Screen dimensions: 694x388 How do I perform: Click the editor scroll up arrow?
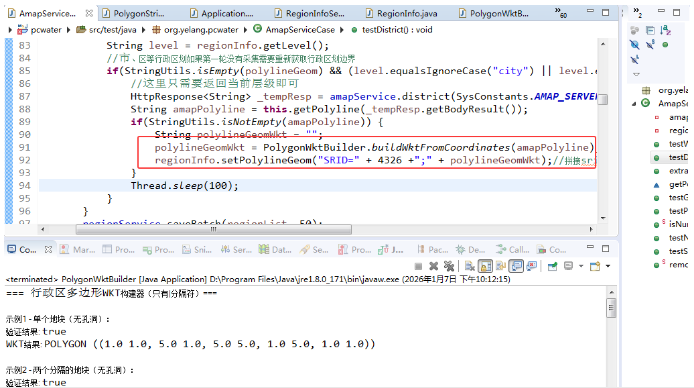tap(603, 44)
